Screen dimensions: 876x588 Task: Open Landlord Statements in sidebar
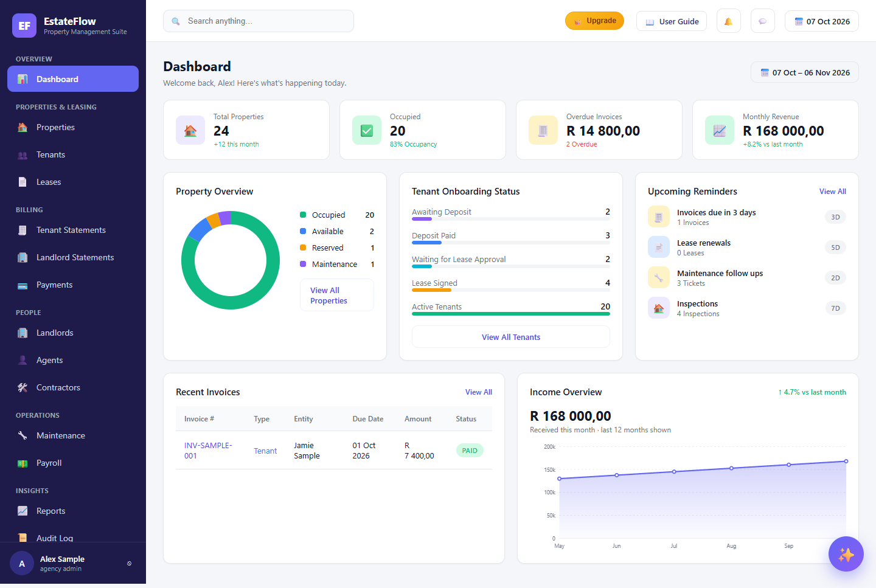click(73, 257)
